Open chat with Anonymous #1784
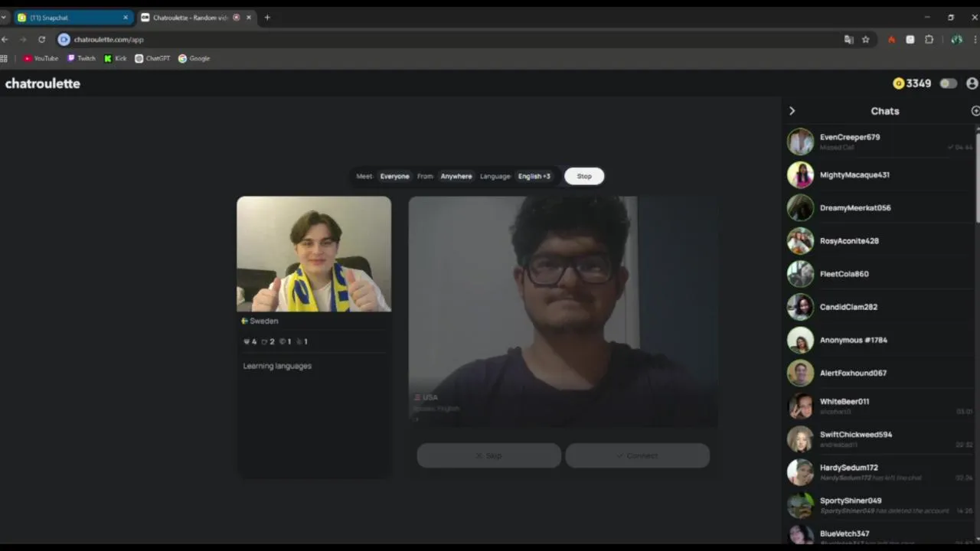 tap(880, 340)
